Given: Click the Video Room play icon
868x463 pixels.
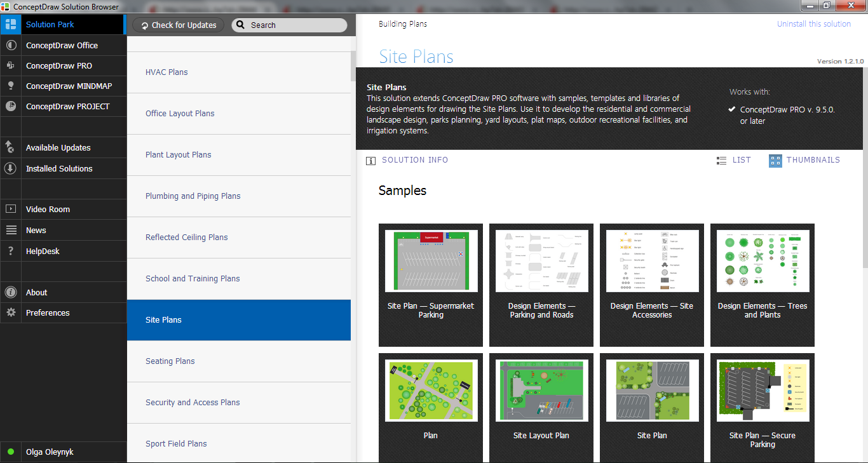Looking at the screenshot, I should [x=10, y=209].
